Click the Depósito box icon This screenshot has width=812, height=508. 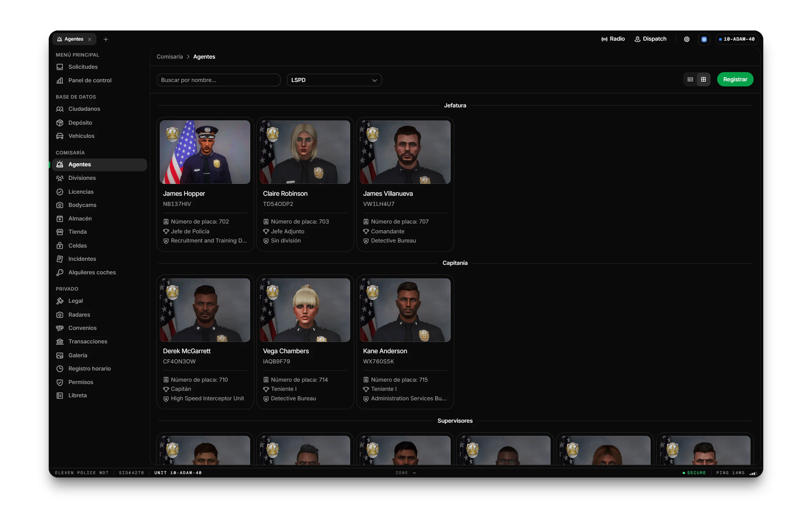coord(60,123)
